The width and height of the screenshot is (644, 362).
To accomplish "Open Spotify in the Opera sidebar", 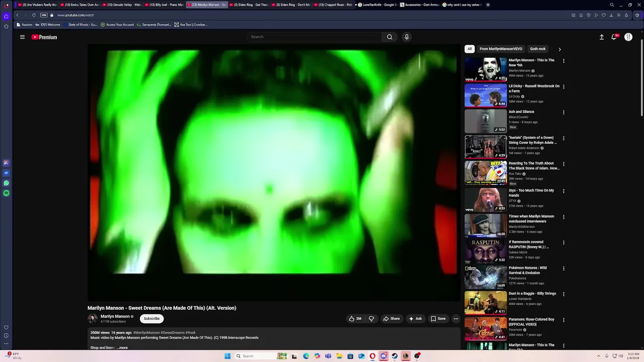I will [x=6, y=193].
